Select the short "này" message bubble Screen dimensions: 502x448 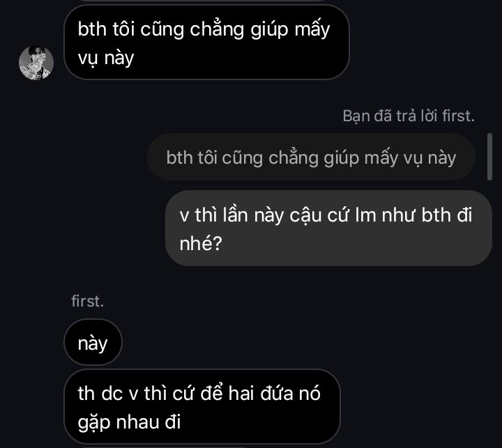click(93, 342)
